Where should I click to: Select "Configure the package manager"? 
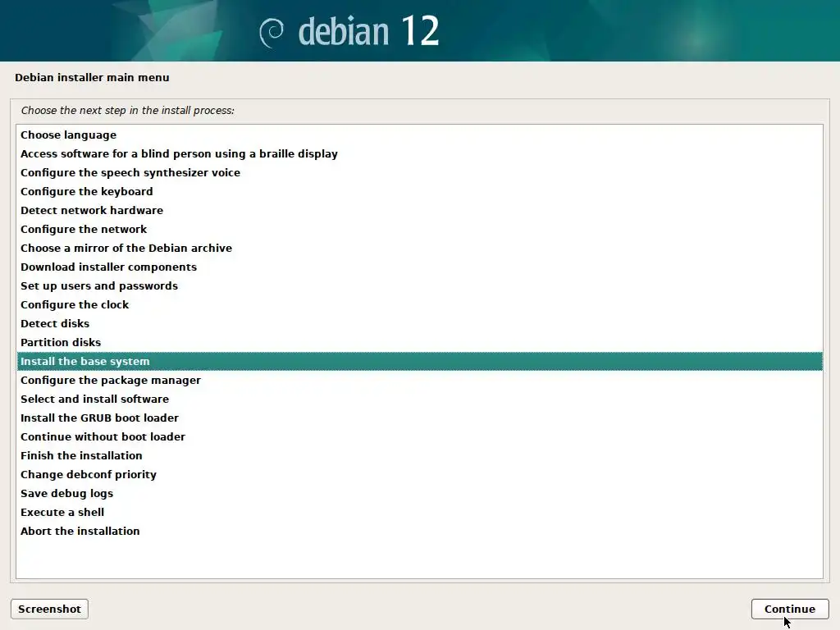419,380
